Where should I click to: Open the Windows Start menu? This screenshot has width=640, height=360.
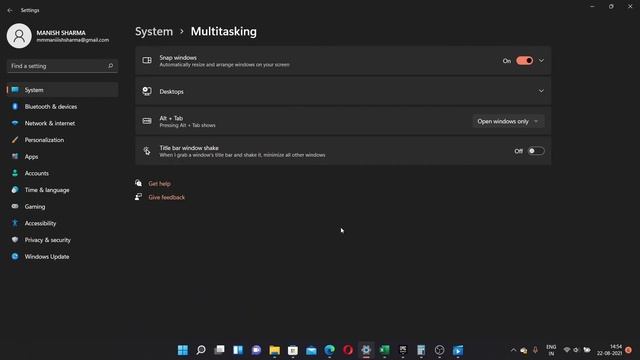[x=183, y=350]
